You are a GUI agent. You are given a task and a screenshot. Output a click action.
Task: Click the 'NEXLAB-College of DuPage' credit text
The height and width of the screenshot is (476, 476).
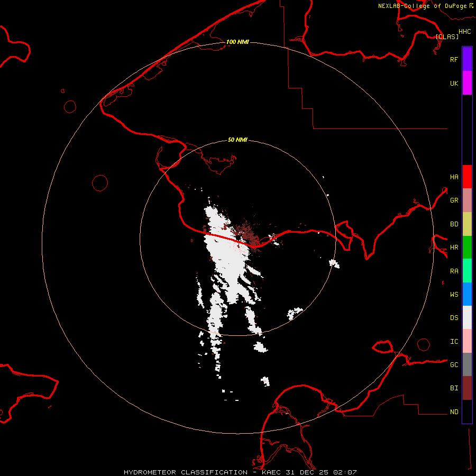pos(422,6)
